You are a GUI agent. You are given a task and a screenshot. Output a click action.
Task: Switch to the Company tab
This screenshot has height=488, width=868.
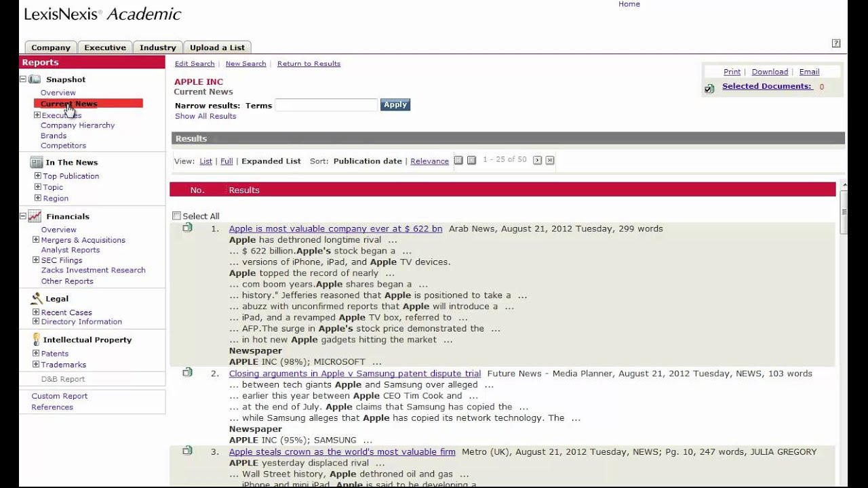pos(51,47)
